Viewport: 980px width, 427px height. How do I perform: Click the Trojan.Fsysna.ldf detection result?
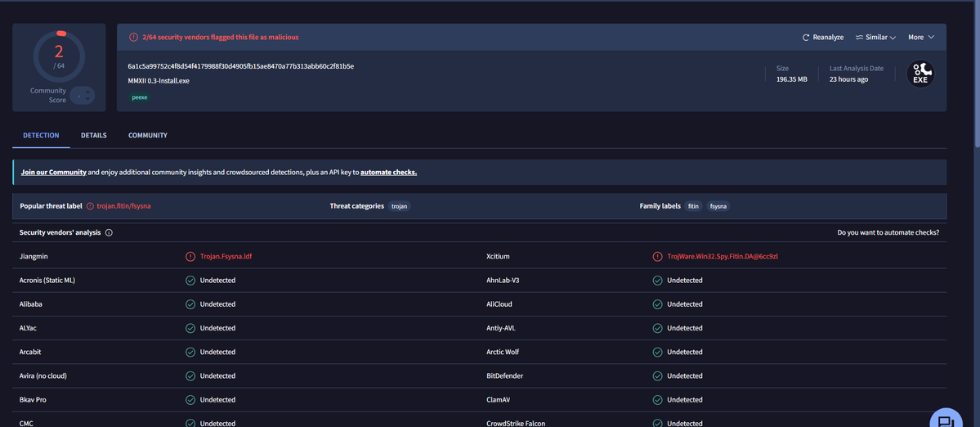coord(226,256)
